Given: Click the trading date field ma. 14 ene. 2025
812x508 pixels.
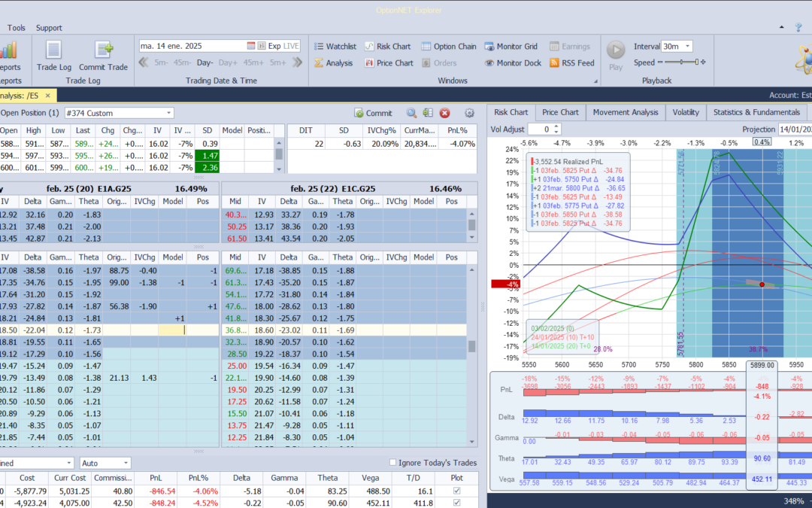Looking at the screenshot, I should point(192,46).
